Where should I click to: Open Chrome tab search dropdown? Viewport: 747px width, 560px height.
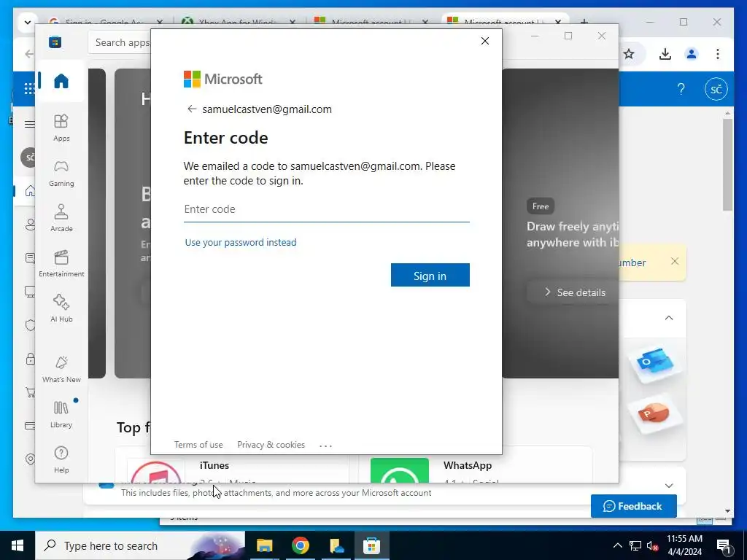click(x=27, y=22)
